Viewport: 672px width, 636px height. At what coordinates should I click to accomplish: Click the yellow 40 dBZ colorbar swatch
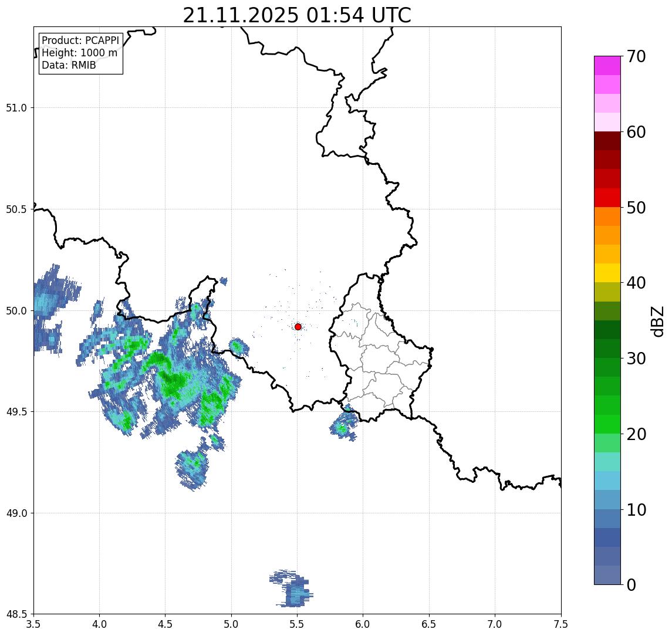607,273
